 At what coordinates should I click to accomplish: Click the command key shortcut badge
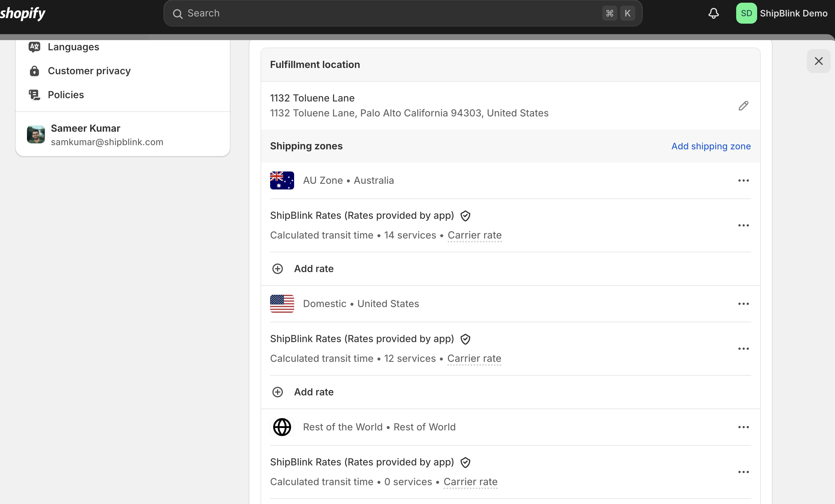(x=609, y=13)
